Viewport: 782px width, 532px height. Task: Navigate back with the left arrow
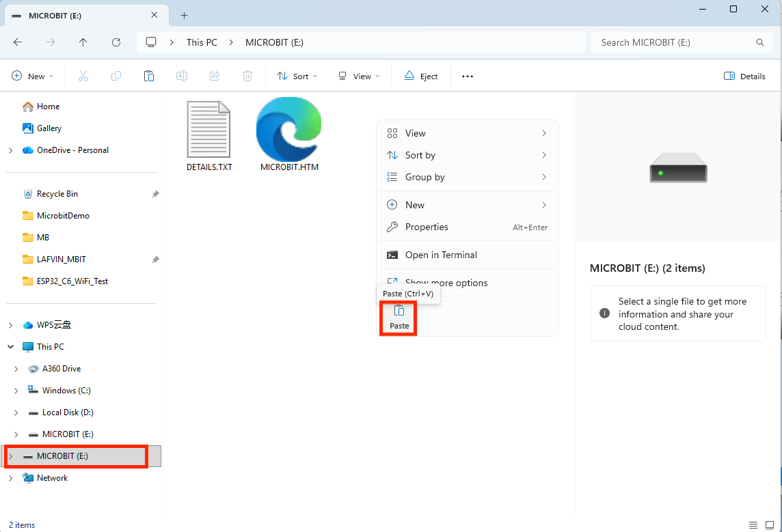[x=18, y=42]
